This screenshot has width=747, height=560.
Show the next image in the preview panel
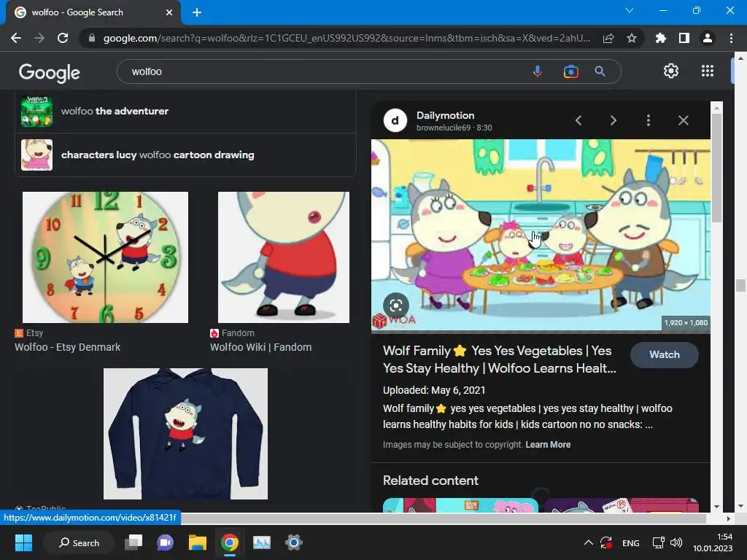(613, 120)
